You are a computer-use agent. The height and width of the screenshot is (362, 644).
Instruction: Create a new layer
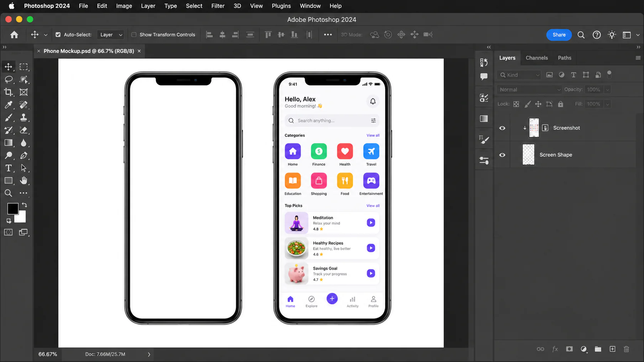coord(612,349)
